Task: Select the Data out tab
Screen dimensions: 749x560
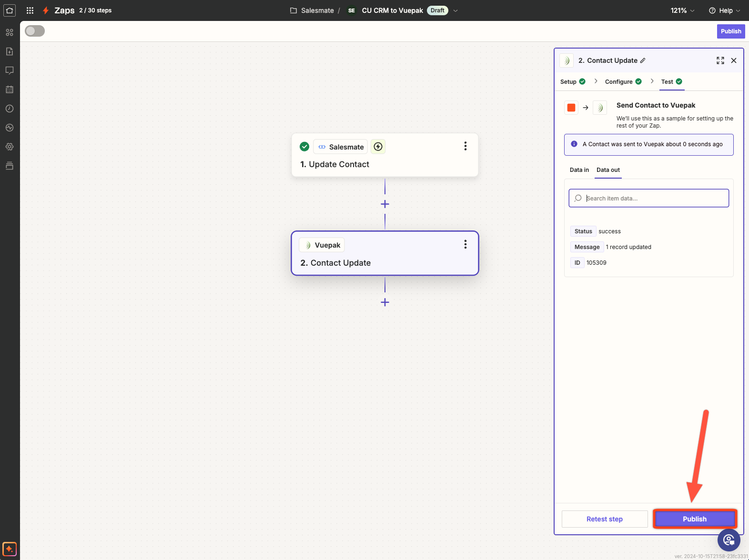Action: point(608,170)
